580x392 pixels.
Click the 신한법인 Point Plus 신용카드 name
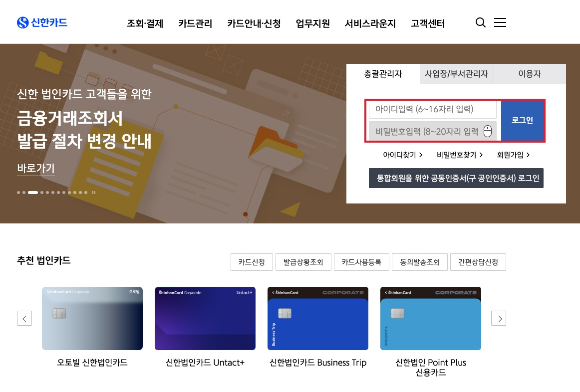tap(431, 367)
